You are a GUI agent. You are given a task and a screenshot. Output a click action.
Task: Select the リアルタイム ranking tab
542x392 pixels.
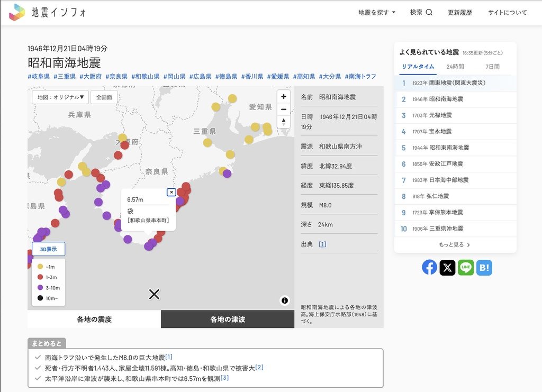(418, 67)
